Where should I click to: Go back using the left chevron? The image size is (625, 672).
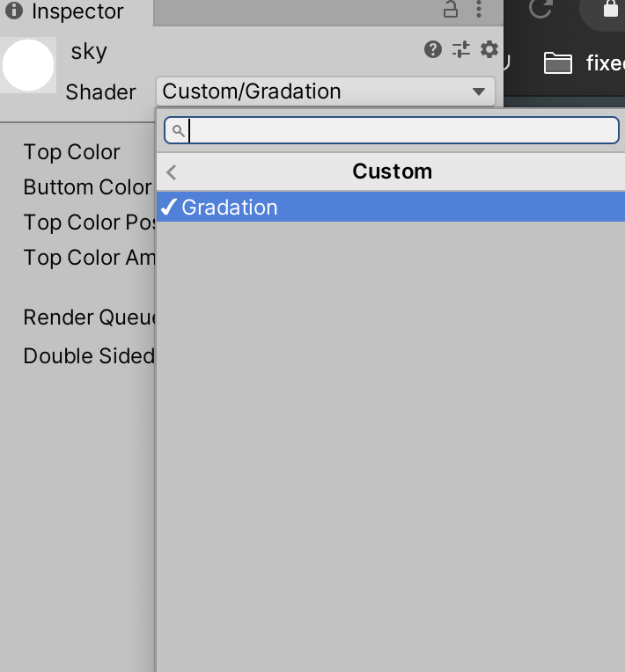point(172,172)
